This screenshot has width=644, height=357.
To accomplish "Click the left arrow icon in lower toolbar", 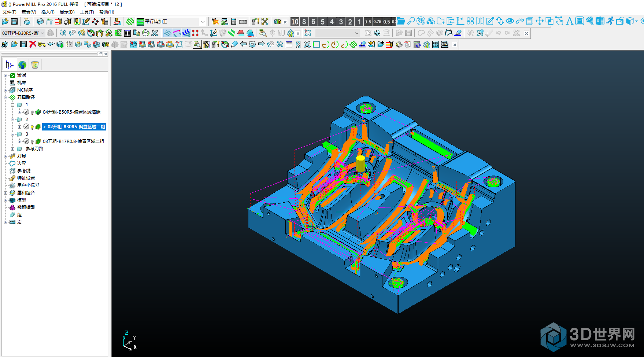I will coord(243,44).
